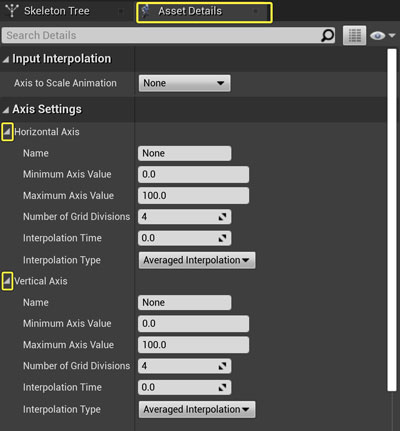Viewport: 400px width, 431px height.
Task: Toggle the property matrix grid view button
Action: (x=354, y=35)
